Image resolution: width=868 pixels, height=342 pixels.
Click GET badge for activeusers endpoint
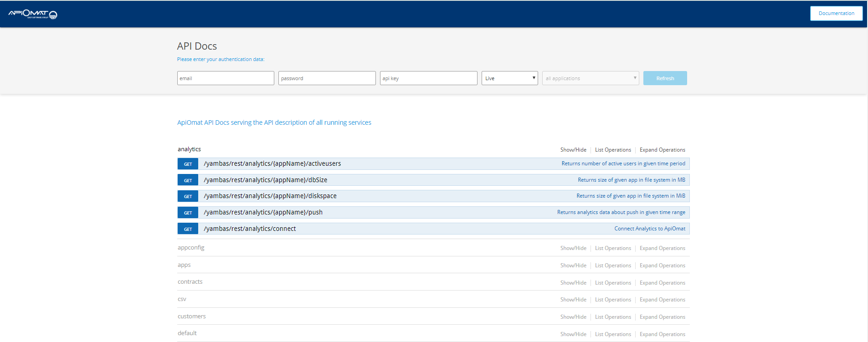pyautogui.click(x=188, y=164)
